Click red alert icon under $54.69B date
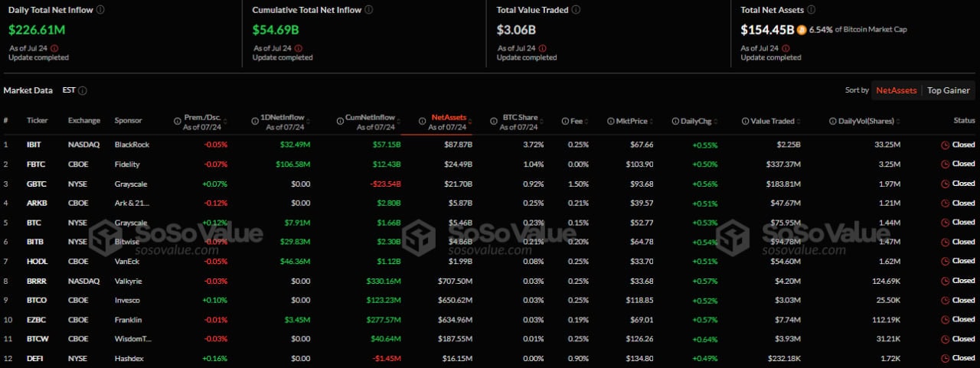Screen dimensions: 980x368 coord(298,48)
